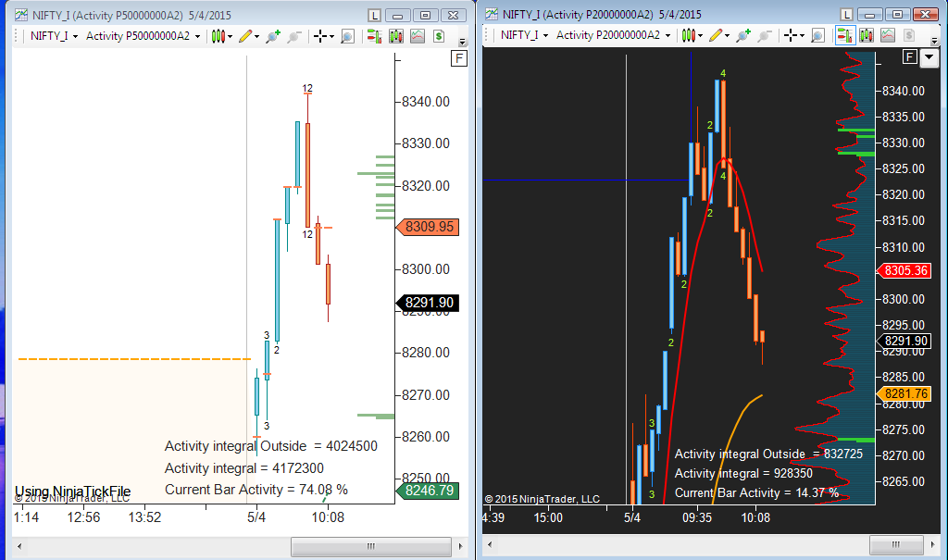The image size is (948, 560).
Task: Toggle Chart Trader icon in P50000000A2 window
Action: [x=374, y=36]
